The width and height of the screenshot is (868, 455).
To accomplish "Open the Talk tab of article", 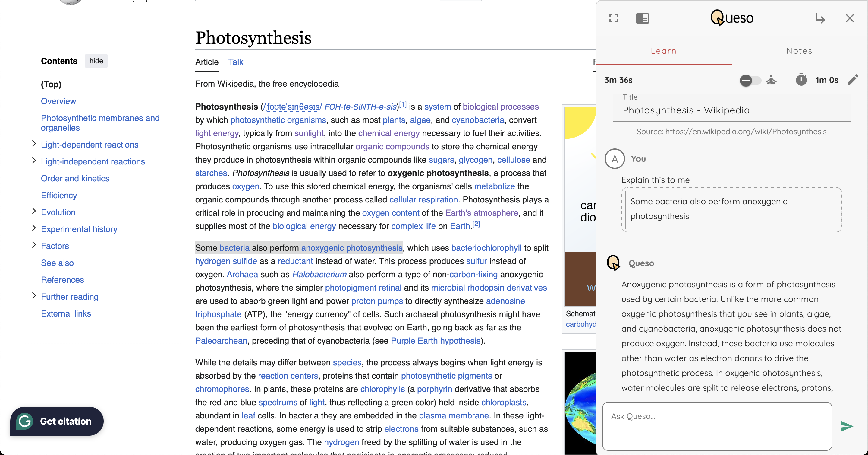I will pos(235,62).
